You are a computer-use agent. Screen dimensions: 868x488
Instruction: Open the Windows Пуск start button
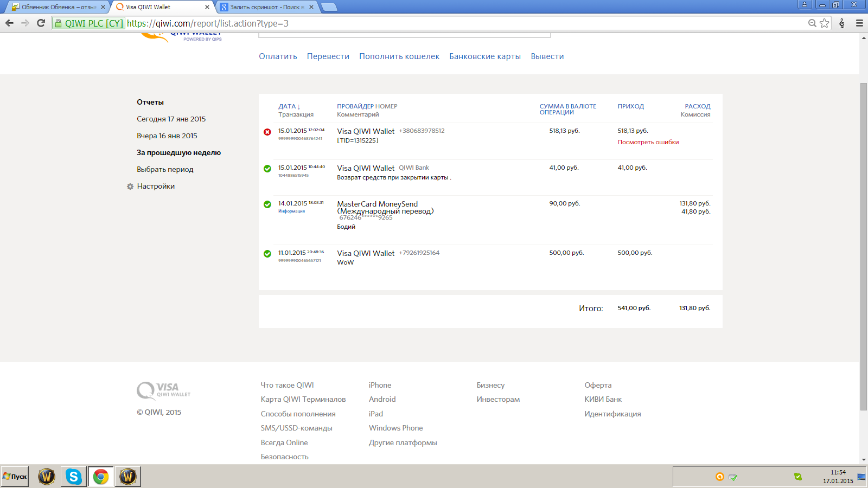[x=15, y=477]
